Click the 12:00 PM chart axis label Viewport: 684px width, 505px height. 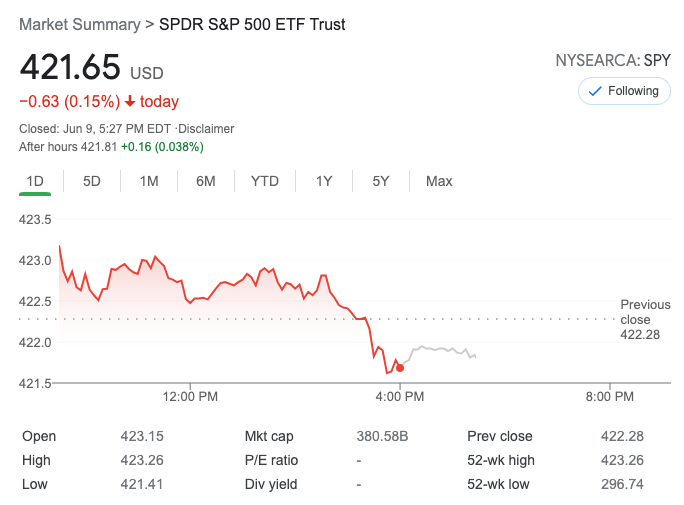[x=190, y=396]
